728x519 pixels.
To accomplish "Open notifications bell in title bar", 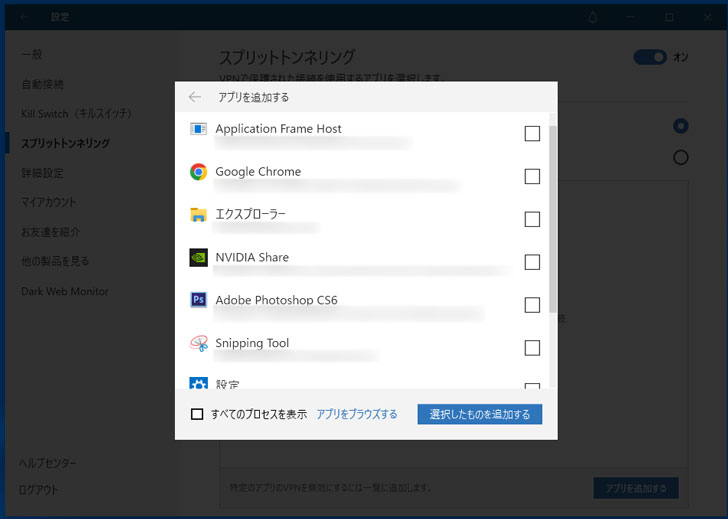I will point(593,17).
